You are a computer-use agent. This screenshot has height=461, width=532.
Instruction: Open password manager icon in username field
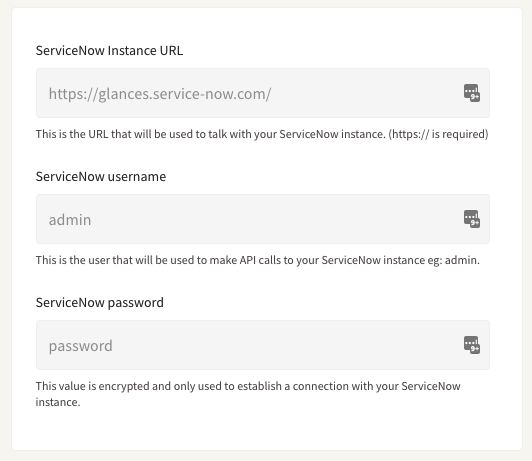pyautogui.click(x=472, y=219)
